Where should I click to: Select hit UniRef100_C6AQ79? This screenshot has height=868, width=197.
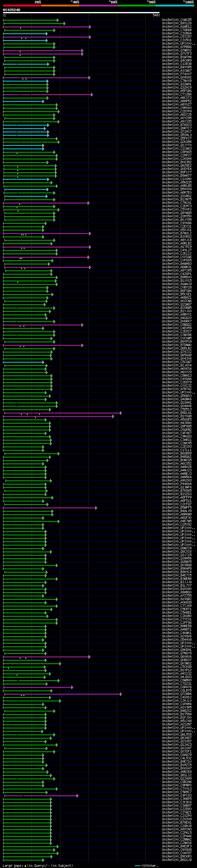click(x=177, y=755)
